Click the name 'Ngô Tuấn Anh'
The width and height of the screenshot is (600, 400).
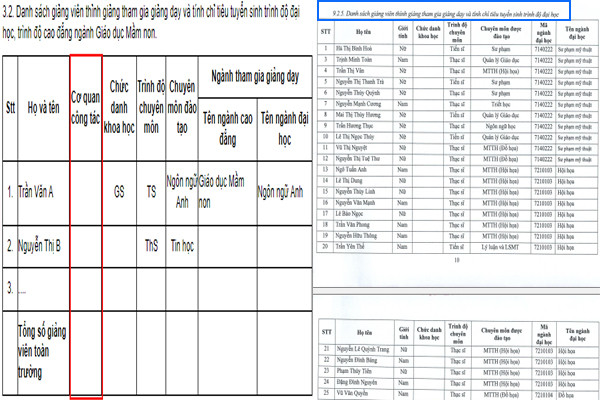(351, 170)
